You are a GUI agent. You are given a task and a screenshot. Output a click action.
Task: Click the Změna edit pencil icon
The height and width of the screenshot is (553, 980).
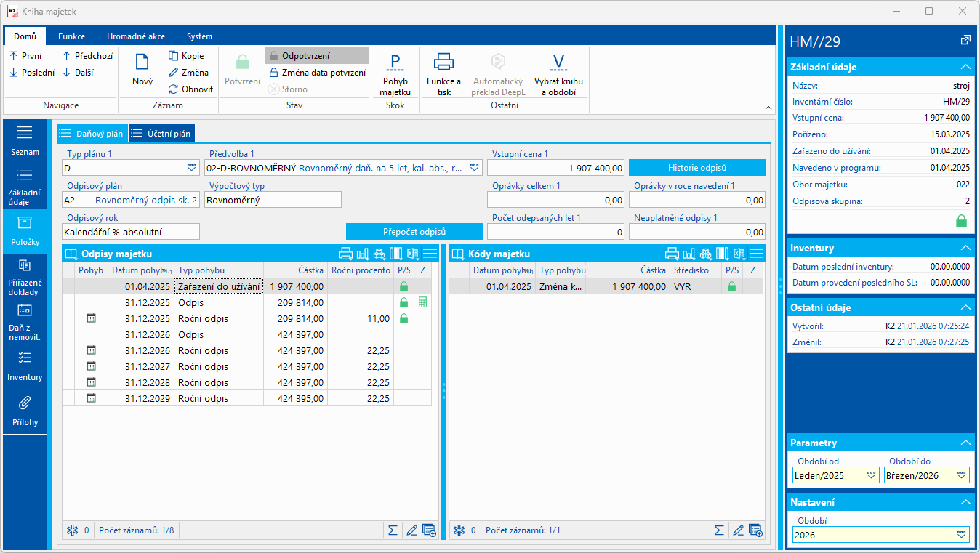pos(174,73)
